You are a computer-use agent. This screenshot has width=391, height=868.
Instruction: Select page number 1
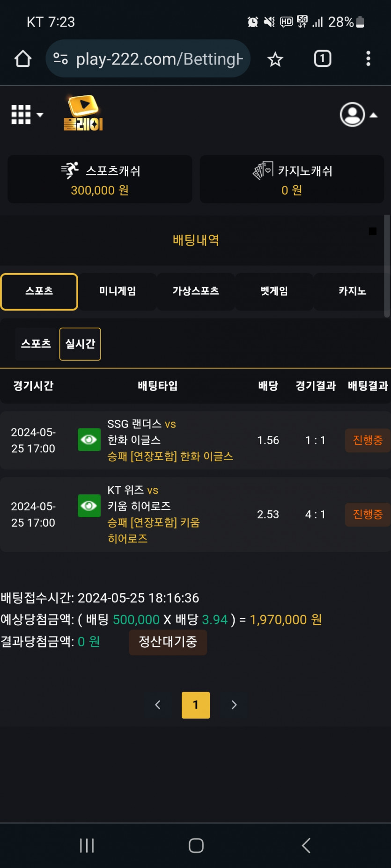tap(196, 705)
